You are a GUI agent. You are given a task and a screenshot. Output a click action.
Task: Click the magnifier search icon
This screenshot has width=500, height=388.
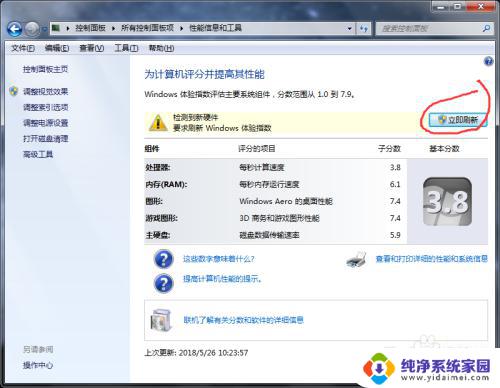tap(486, 29)
